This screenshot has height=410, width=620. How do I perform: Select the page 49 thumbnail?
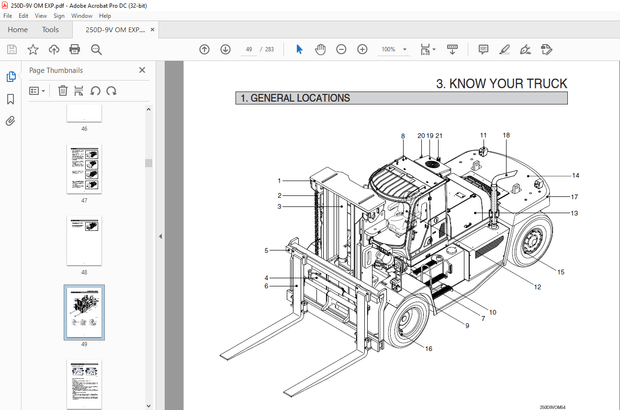point(84,312)
